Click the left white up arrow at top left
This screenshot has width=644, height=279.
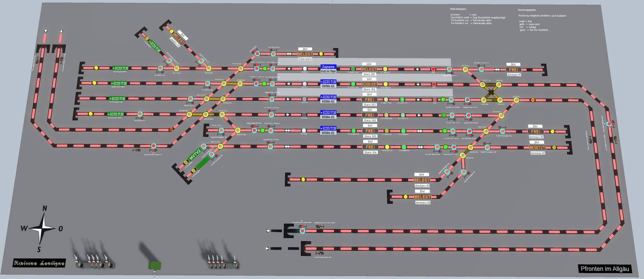46,31
